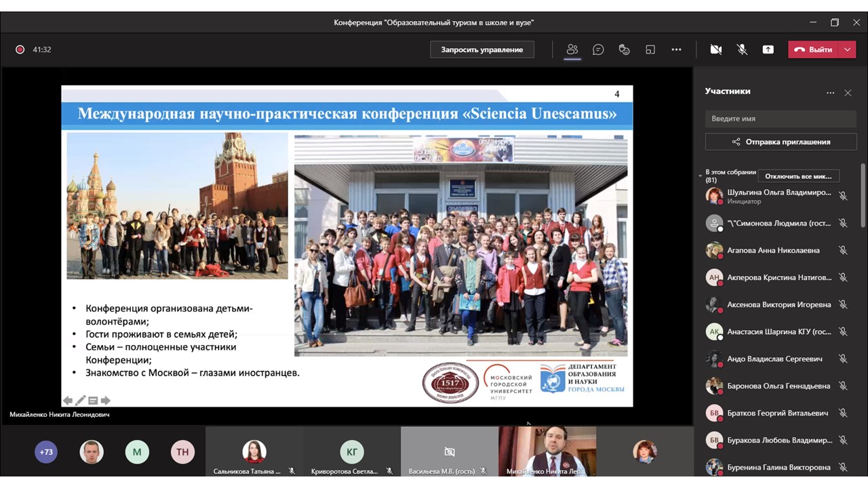Click the notes icon beside the slide arrows
The width and height of the screenshot is (868, 488).
[93, 401]
